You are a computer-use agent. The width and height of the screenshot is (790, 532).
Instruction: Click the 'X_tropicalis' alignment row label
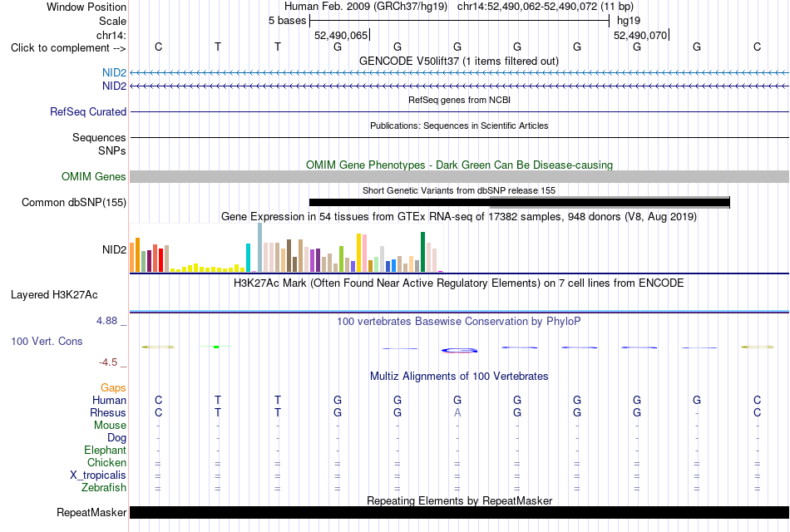98,475
